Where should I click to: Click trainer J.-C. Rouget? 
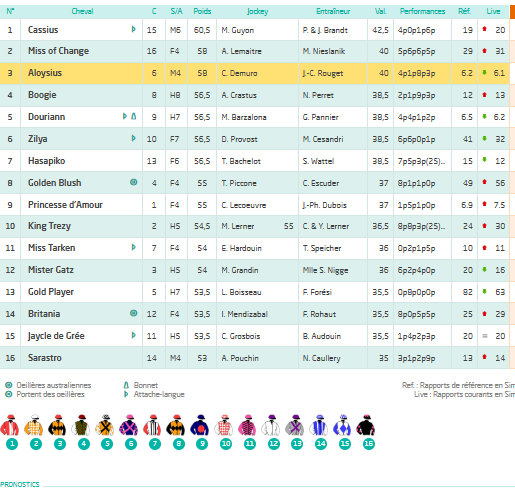(323, 73)
